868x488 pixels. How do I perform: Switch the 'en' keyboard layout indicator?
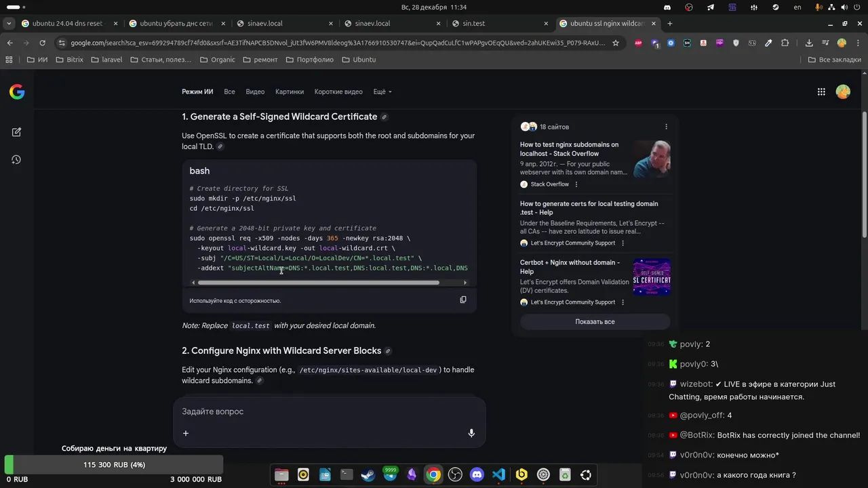pos(797,7)
